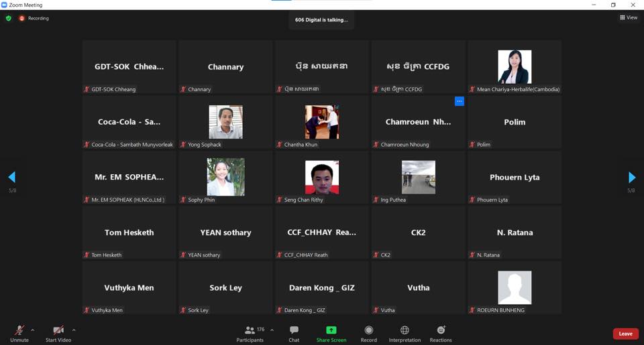Expand the arrow beside Participants
This screenshot has width=644, height=345.
tap(272, 330)
